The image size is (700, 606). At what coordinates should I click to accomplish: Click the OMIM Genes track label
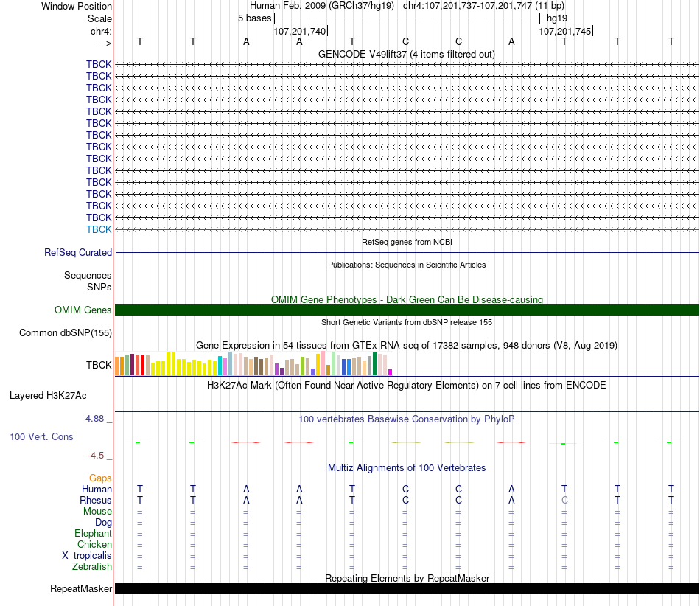pos(83,310)
